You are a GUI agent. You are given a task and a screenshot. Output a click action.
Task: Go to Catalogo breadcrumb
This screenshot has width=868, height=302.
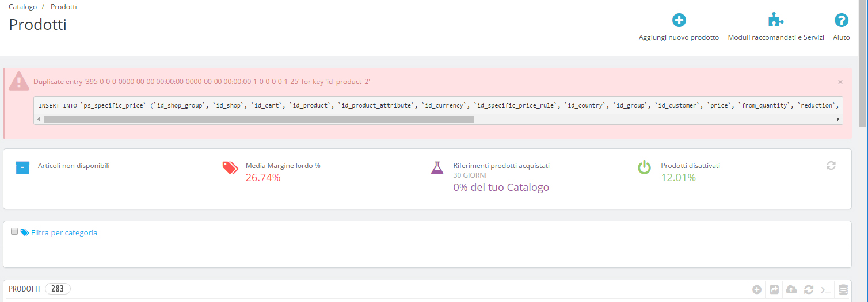(x=23, y=7)
